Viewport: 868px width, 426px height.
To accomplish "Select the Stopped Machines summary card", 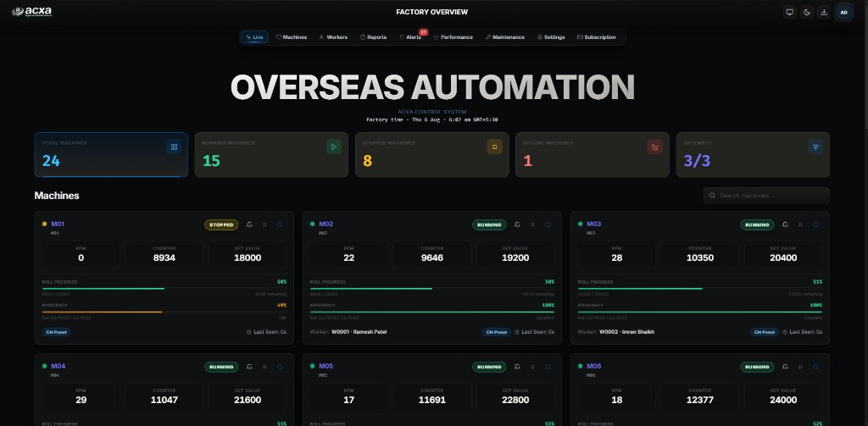I will tap(431, 155).
